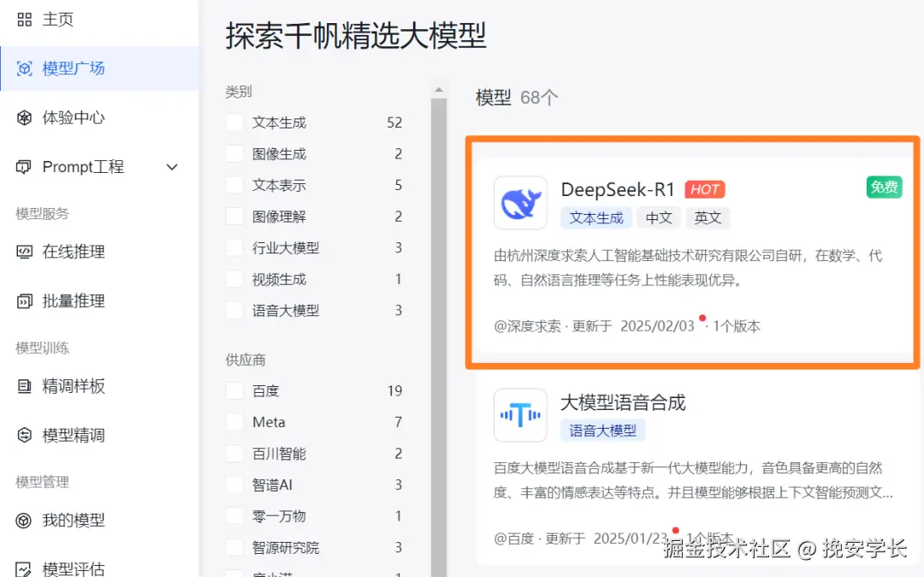Click the 大模型语音合成 waveform logo
924x577 pixels.
520,415
